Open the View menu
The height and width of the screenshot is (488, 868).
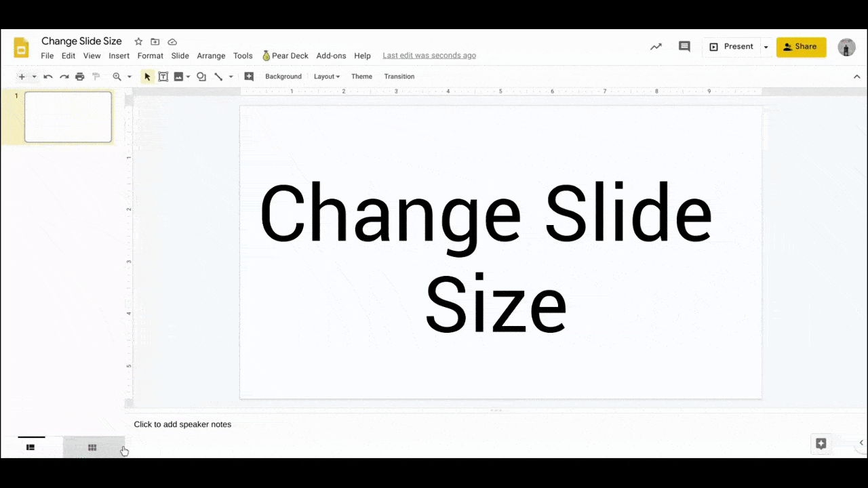[x=92, y=56]
